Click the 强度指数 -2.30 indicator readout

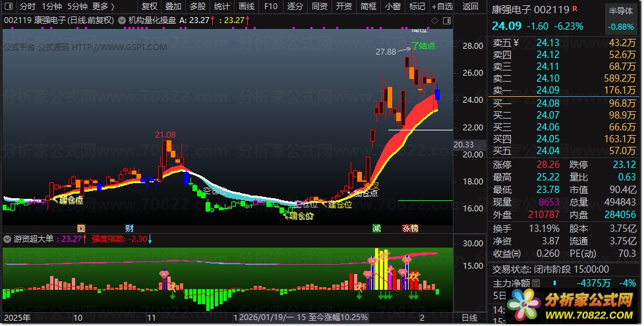pos(121,238)
